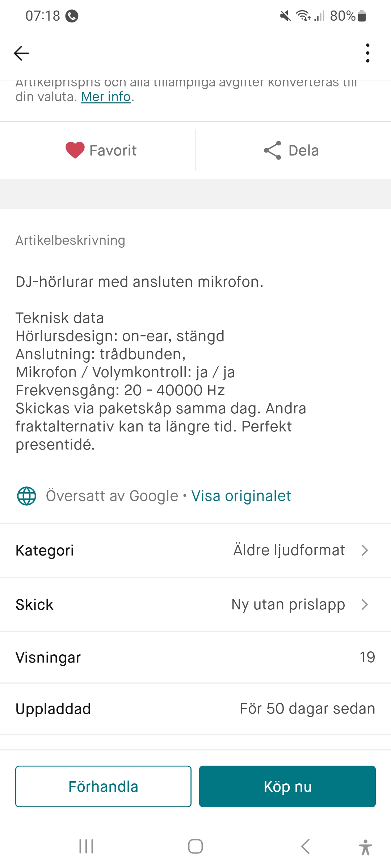391x868 pixels.
Task: Open the three-dot overflow menu
Action: pyautogui.click(x=367, y=53)
